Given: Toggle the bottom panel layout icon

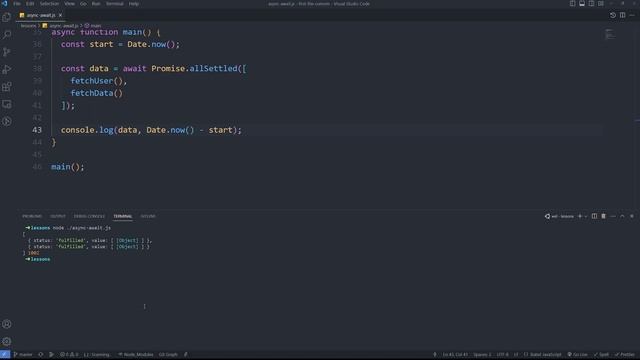Looking at the screenshot, I should click(582, 4).
